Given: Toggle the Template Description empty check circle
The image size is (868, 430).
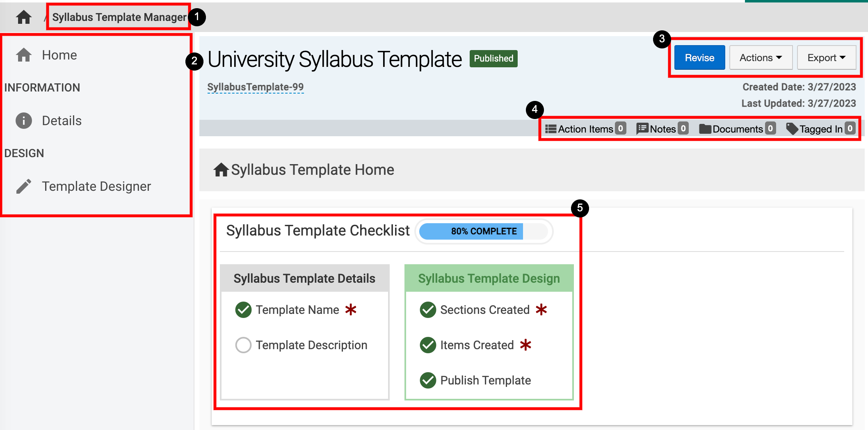Looking at the screenshot, I should (x=243, y=345).
